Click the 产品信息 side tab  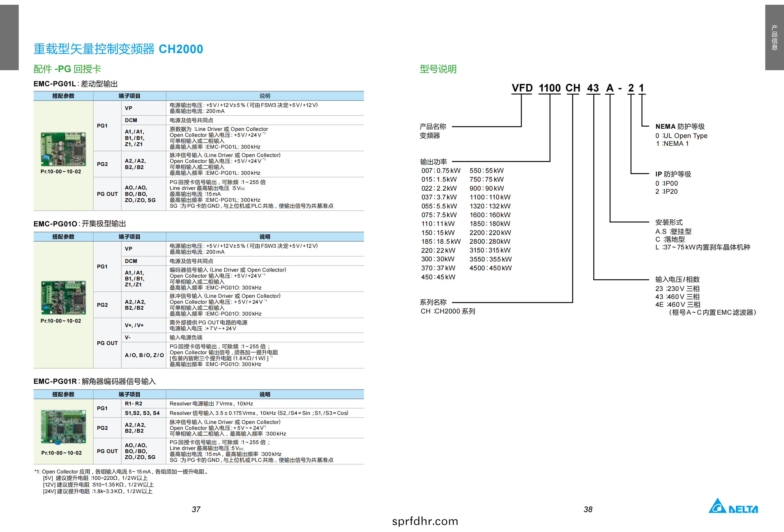[775, 37]
